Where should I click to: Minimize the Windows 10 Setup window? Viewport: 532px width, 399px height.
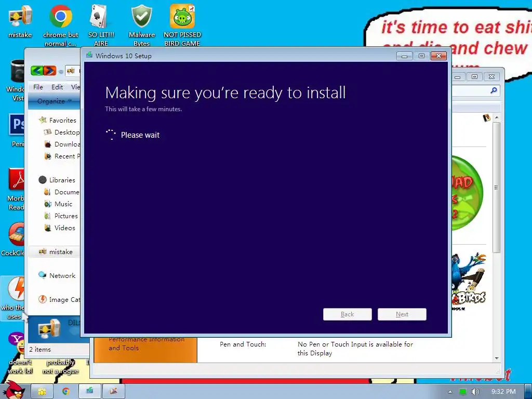click(404, 56)
